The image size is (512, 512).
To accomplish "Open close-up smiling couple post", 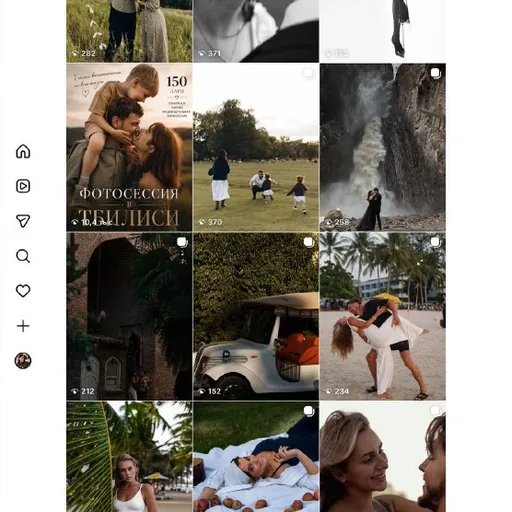I will point(383,457).
